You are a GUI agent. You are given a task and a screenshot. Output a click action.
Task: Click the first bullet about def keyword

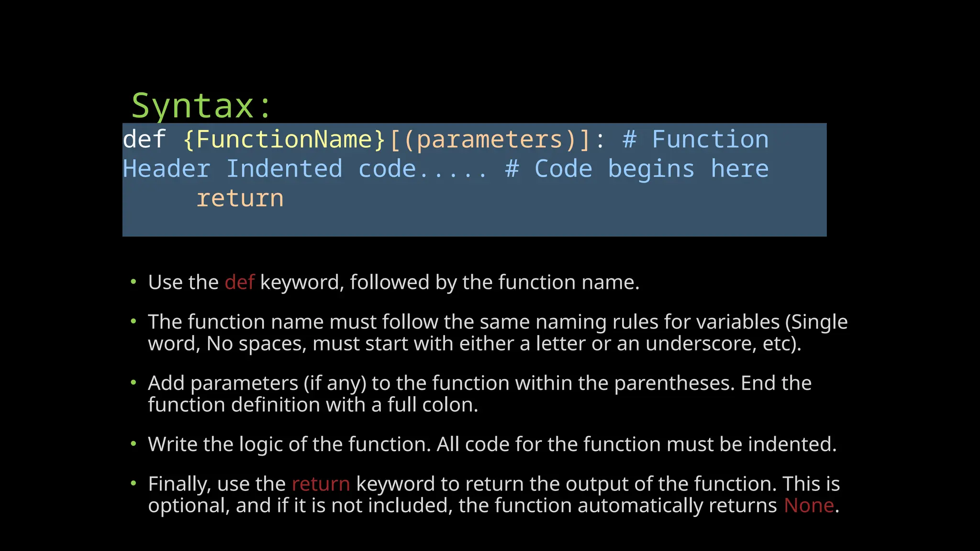(394, 282)
